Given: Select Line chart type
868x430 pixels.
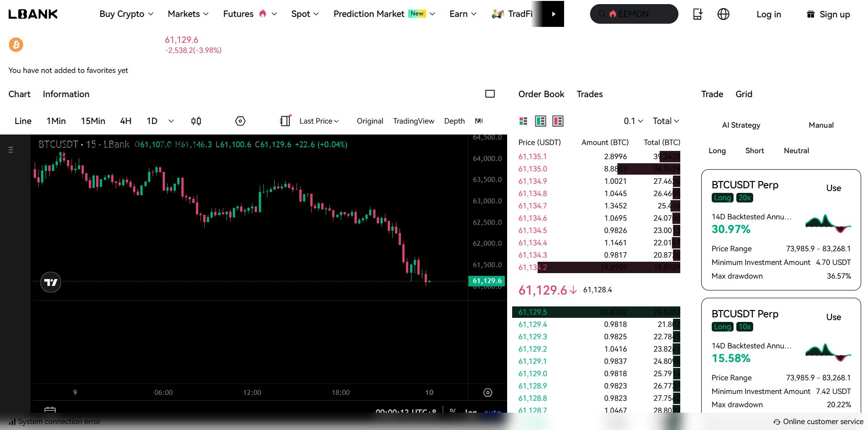Looking at the screenshot, I should tap(23, 121).
